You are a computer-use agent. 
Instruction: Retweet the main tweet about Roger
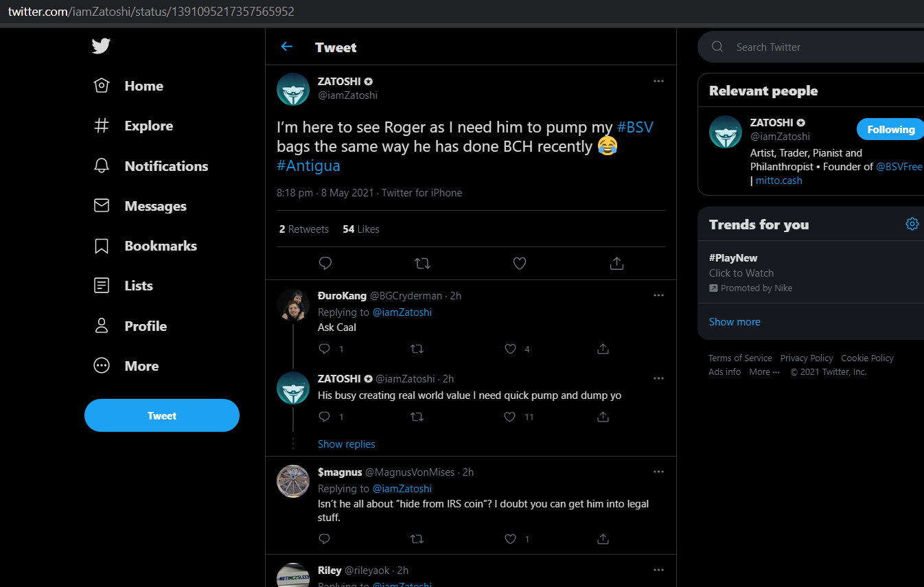tap(423, 263)
